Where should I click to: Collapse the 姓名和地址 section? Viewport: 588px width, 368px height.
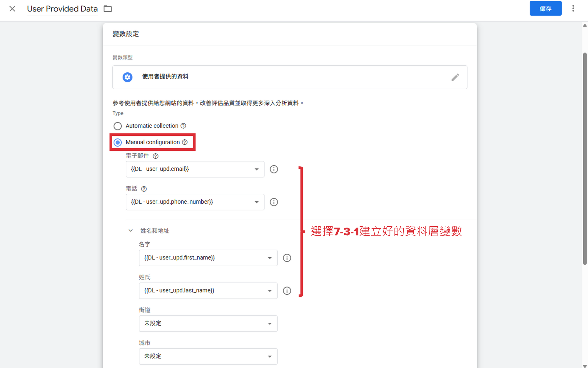(x=131, y=231)
